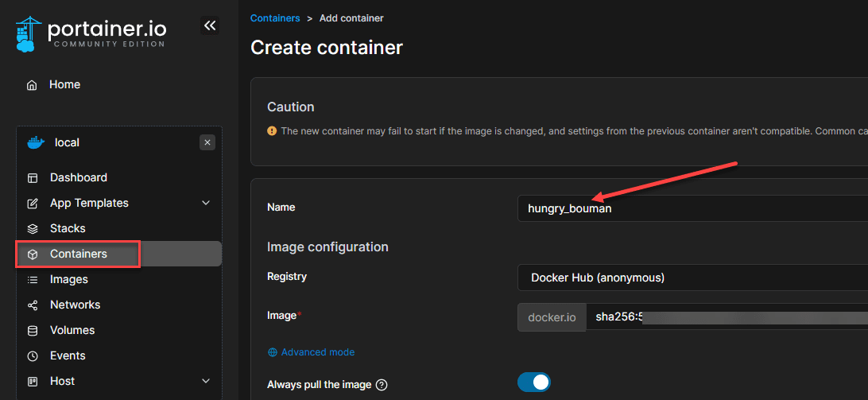Expand the Host submenu chevron
This screenshot has width=868, height=400.
[206, 382]
